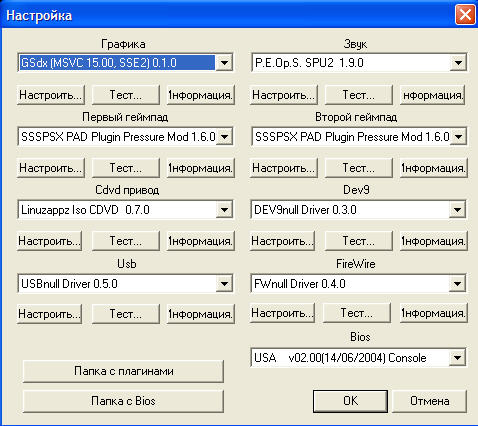The width and height of the screenshot is (478, 426).
Task: Expand the FireWire driver dropdown
Action: coord(457,284)
